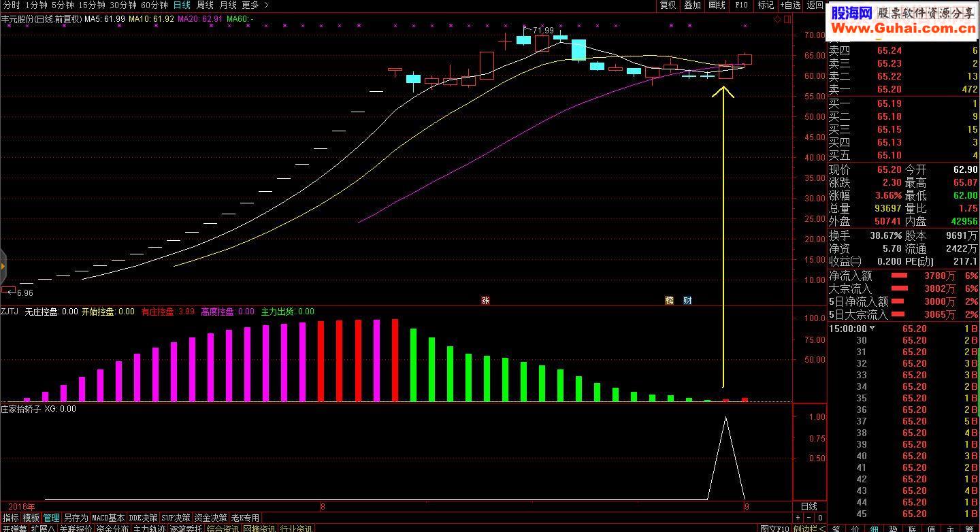Viewport: 980px width, 532px height.
Task: Open the 模板 template tab
Action: coord(31,518)
